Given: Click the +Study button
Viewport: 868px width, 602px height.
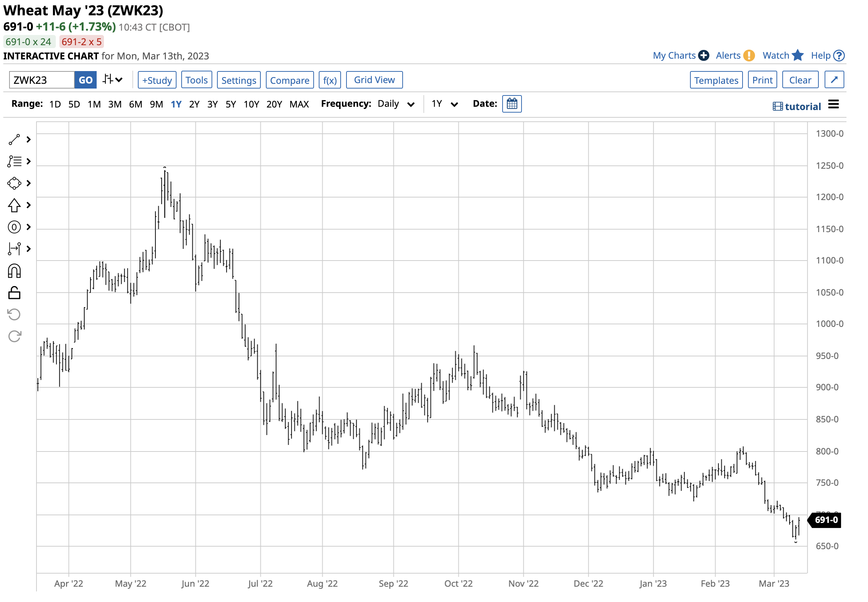Looking at the screenshot, I should click(157, 80).
